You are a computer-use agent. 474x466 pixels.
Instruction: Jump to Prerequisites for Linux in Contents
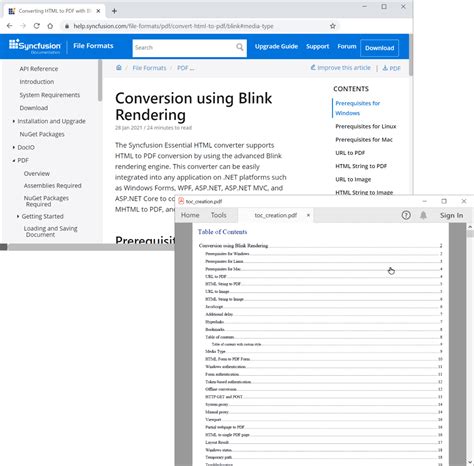366,126
